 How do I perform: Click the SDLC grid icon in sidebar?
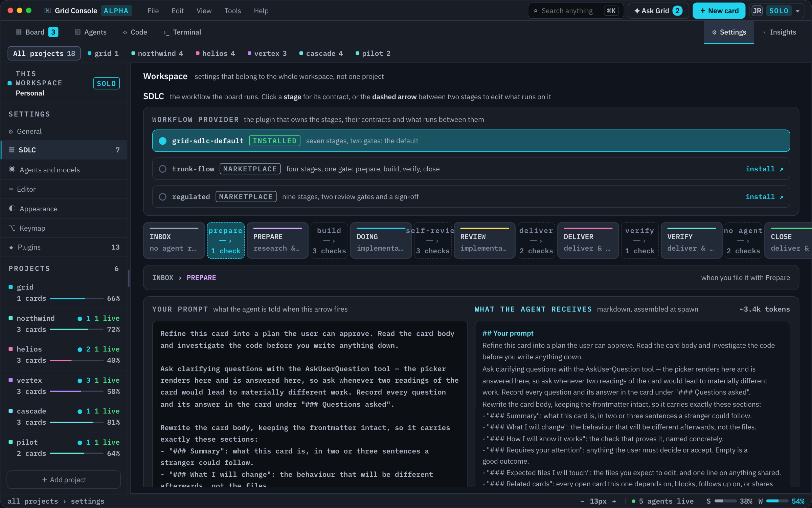click(x=12, y=150)
